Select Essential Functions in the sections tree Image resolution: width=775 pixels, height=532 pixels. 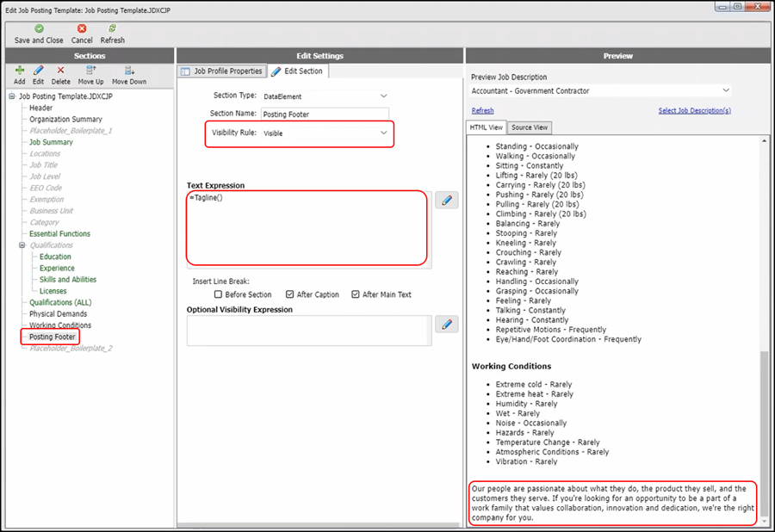coord(59,234)
